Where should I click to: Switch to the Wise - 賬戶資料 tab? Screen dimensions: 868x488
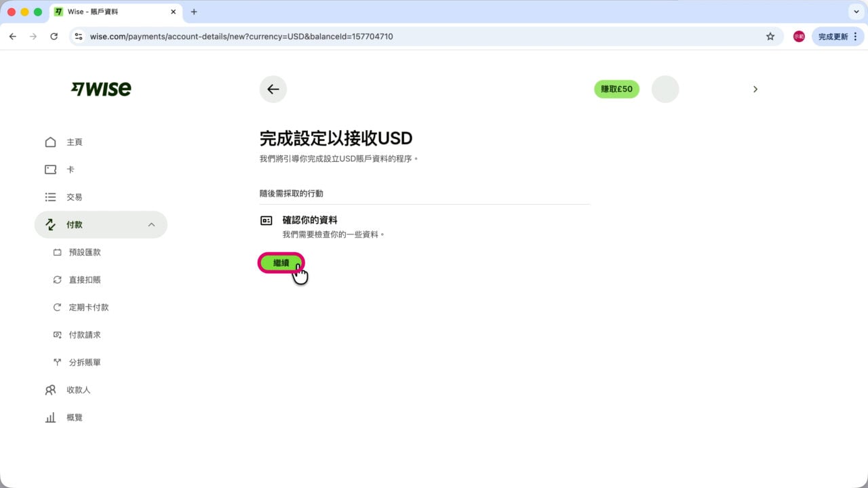pyautogui.click(x=115, y=12)
